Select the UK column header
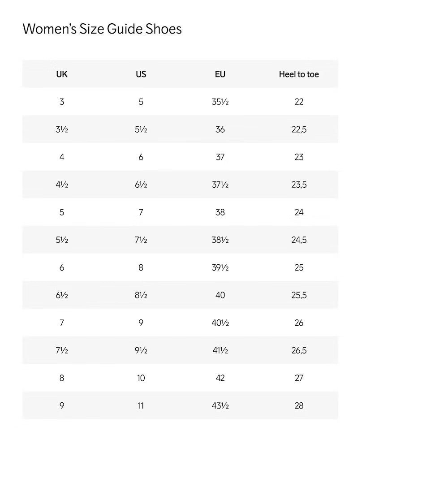The height and width of the screenshot is (478, 448). point(62,74)
